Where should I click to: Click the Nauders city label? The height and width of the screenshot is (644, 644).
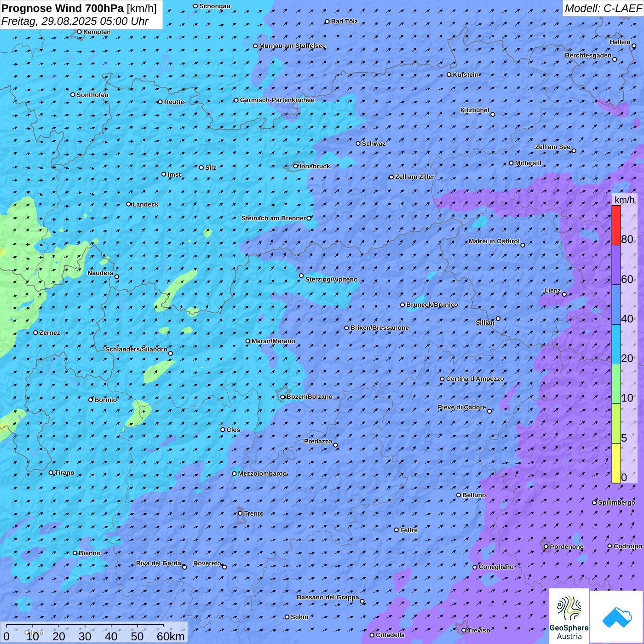pos(100,273)
